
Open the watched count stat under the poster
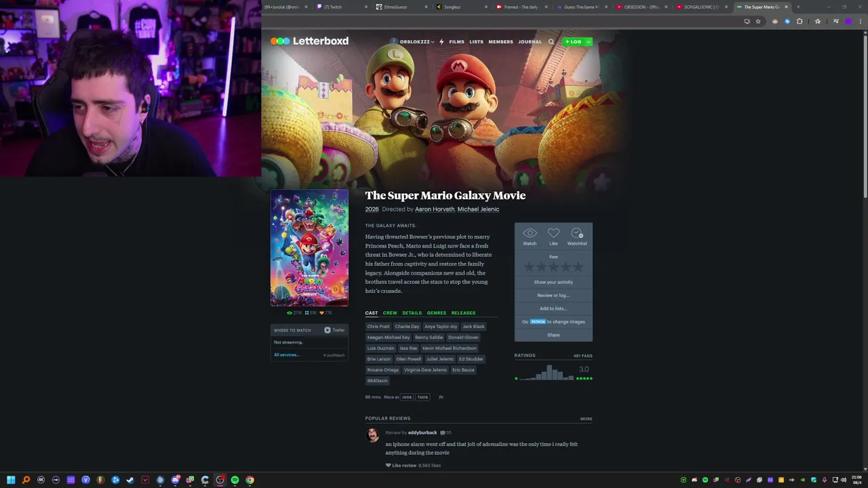294,313
